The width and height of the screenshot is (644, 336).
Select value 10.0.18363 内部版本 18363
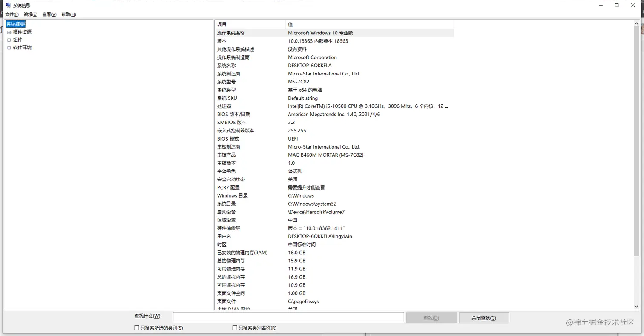318,41
